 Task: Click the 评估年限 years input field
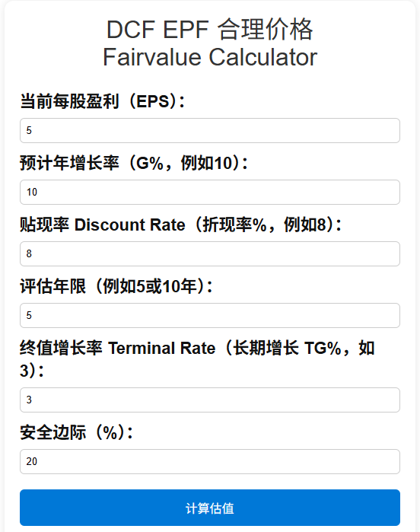pos(210,316)
